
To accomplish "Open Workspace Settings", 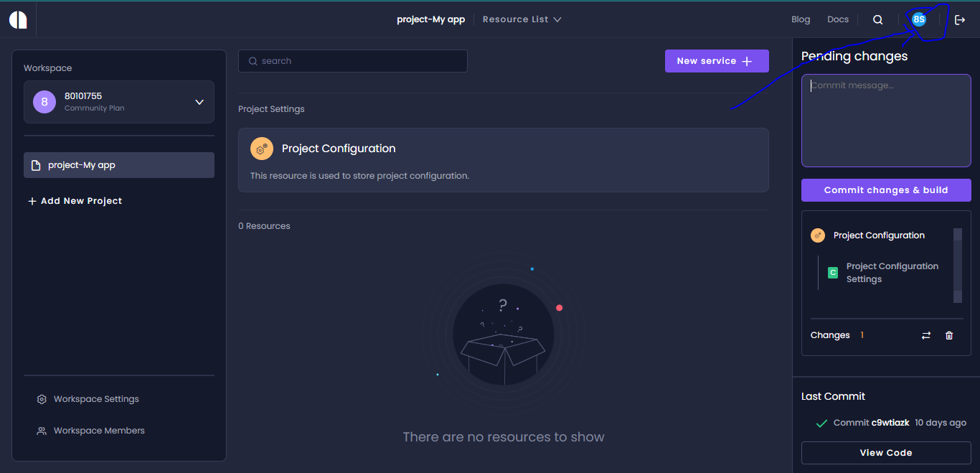I will coord(88,399).
